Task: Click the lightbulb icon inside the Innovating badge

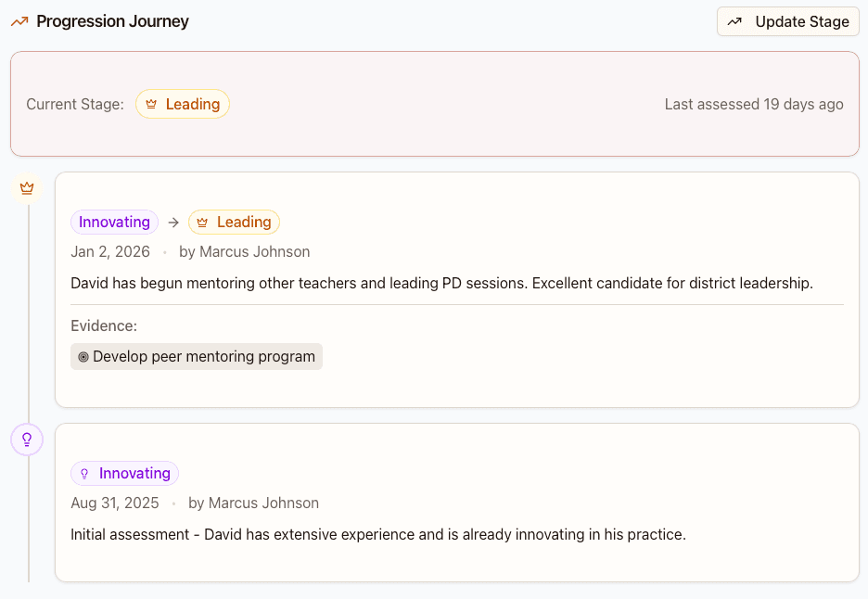Action: click(85, 473)
